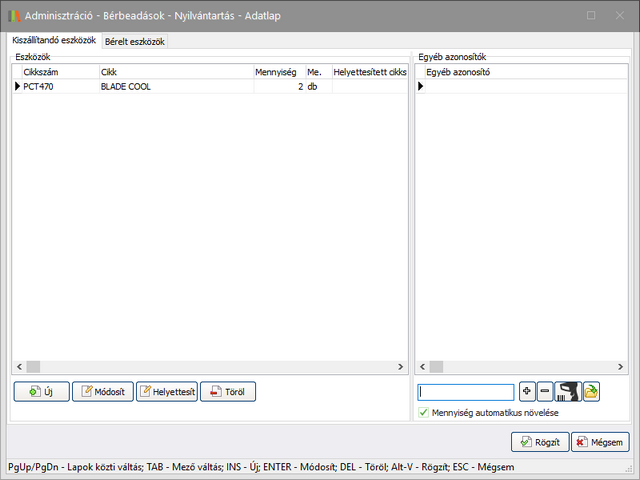Click the plus icon to add identifier
640x480 pixels.
527,392
